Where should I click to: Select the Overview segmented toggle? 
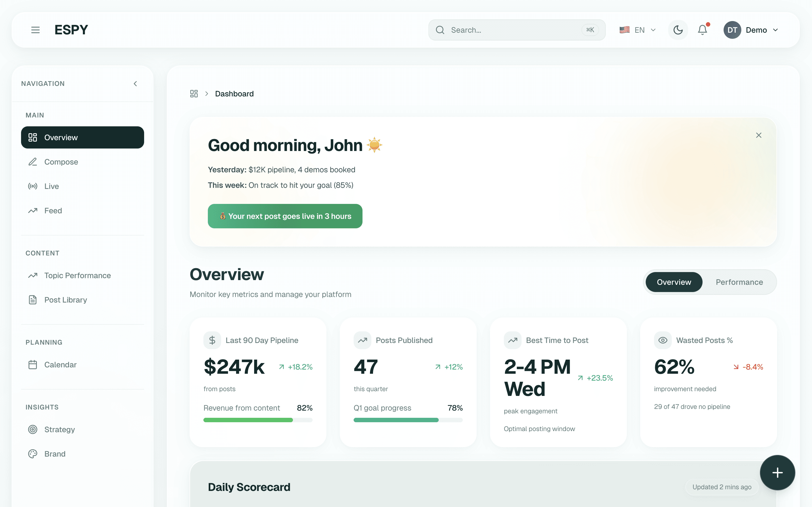click(673, 282)
